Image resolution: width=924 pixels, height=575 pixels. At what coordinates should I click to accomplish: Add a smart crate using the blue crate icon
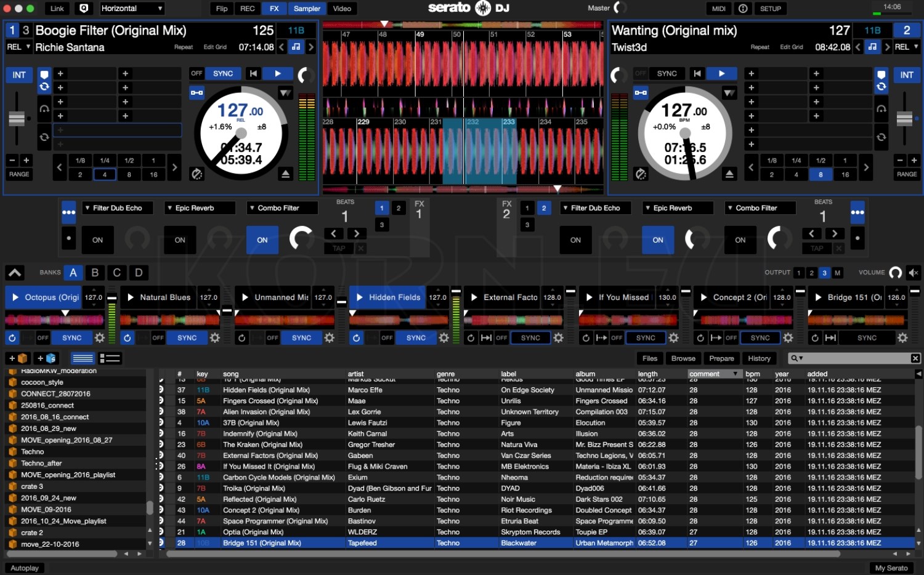46,358
